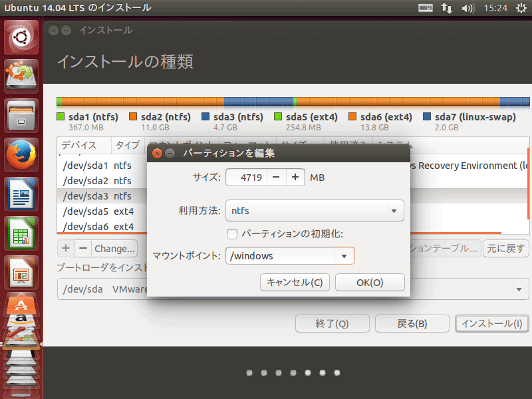Click the sda6 (ext4) legend label
The image size is (532, 399).
click(x=386, y=117)
